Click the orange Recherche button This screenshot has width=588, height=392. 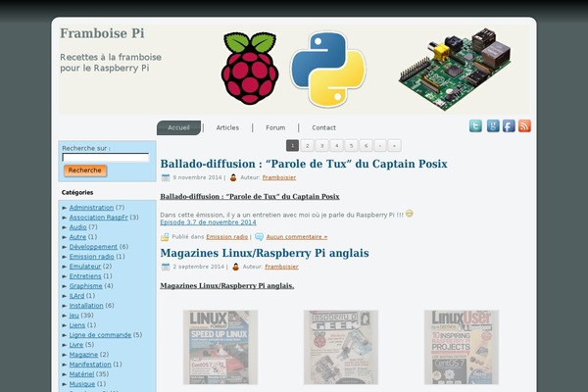pos(85,171)
